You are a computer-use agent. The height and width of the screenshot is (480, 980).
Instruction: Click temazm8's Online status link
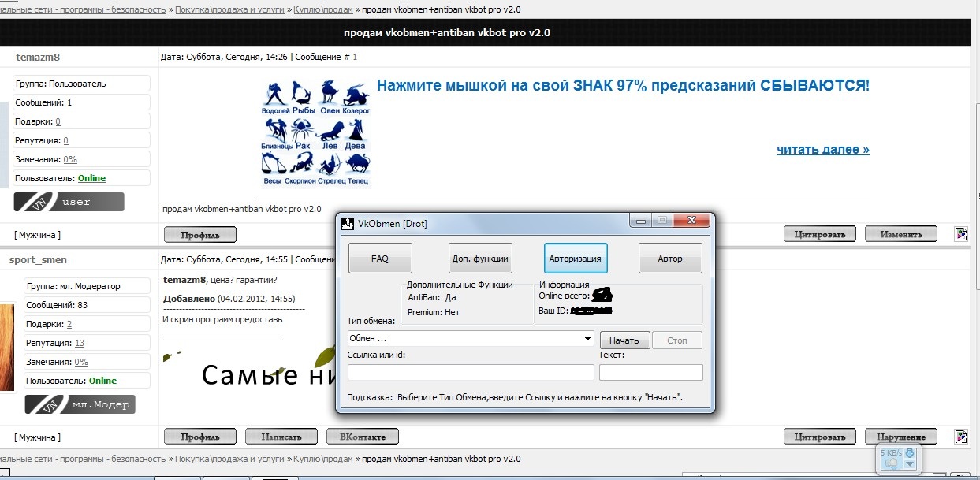91,178
